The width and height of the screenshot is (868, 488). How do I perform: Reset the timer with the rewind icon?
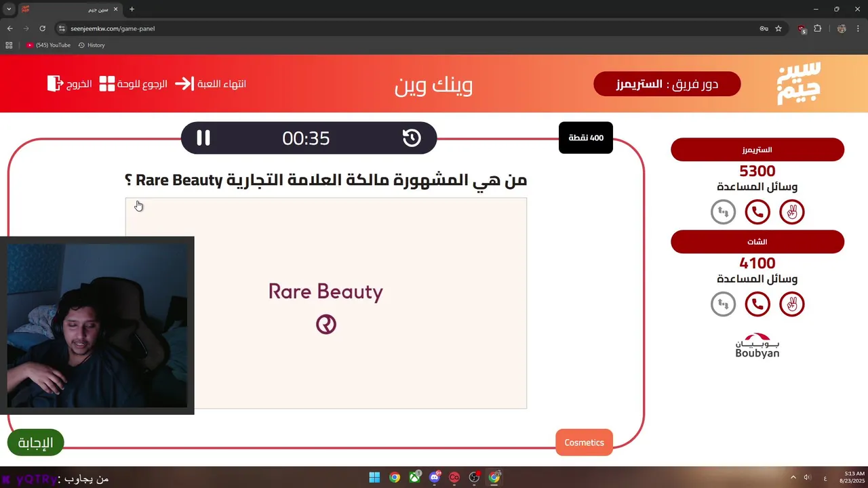pyautogui.click(x=412, y=138)
